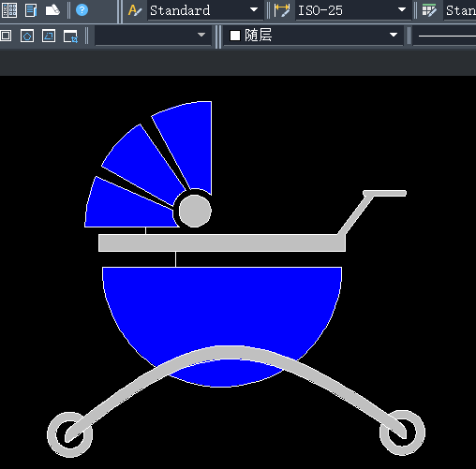Image resolution: width=476 pixels, height=469 pixels.
Task: Click the convert object to viewport icon
Action: (49, 36)
